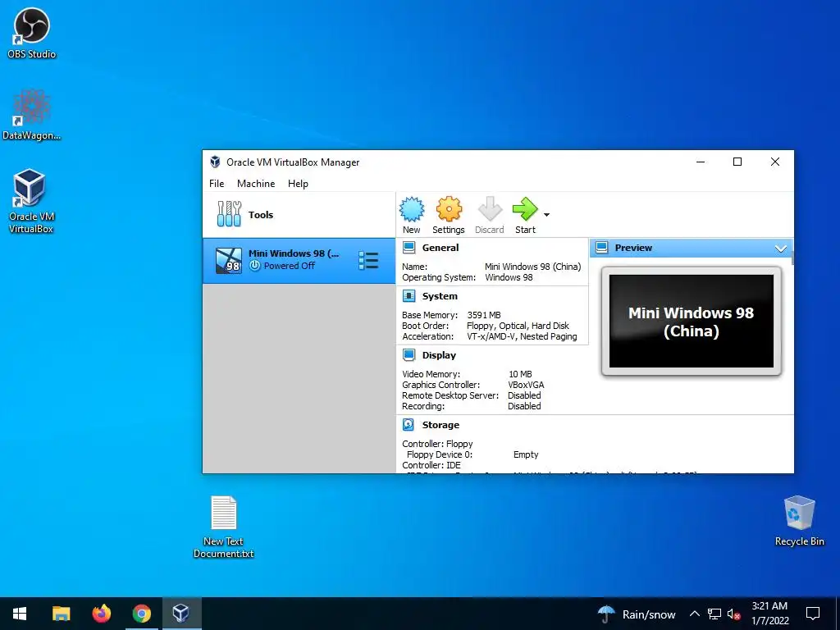This screenshot has width=840, height=630.
Task: Open the Help menu
Action: 298,183
